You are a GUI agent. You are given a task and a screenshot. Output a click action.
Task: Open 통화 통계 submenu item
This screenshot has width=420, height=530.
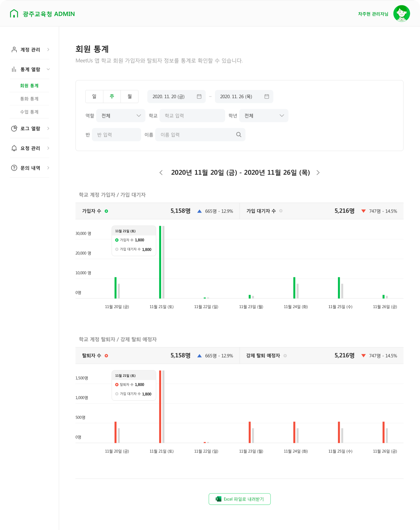[29, 99]
